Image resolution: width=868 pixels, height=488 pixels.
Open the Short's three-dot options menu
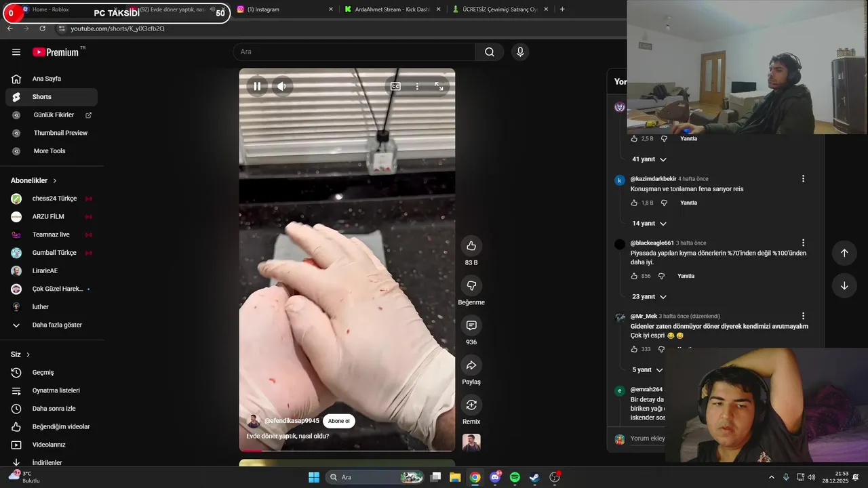(x=417, y=86)
